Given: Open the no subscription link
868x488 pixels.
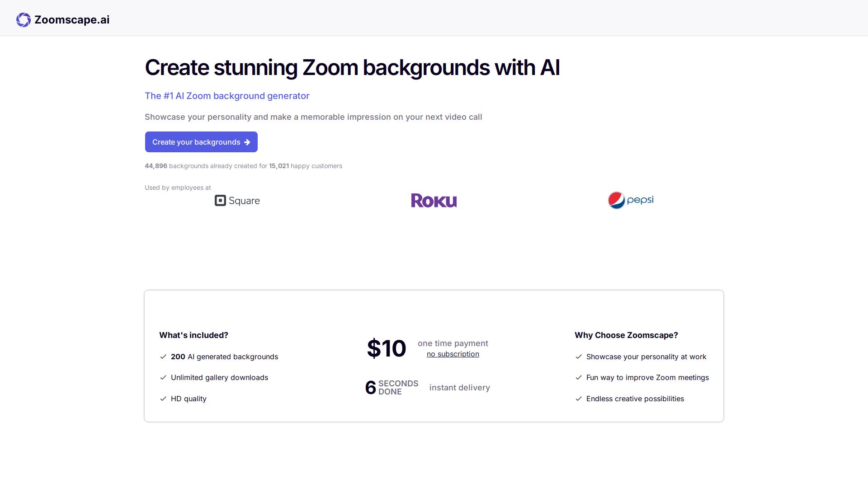Looking at the screenshot, I should coord(453,354).
